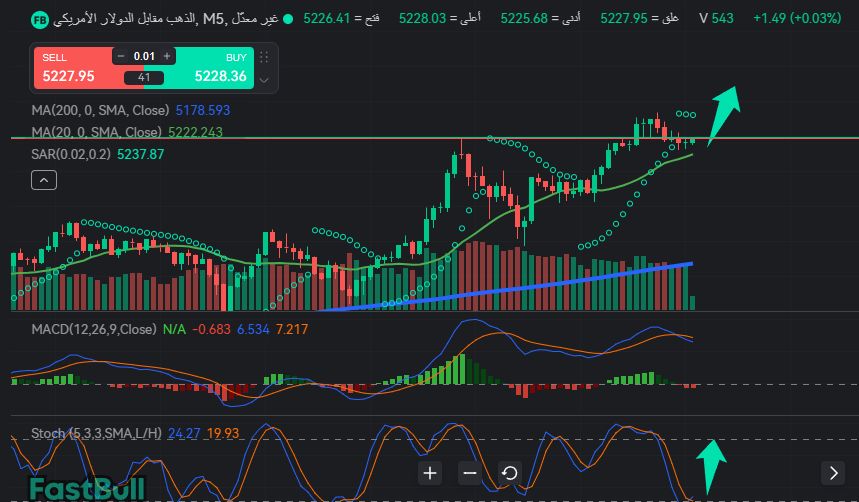859x502 pixels.
Task: Click the green market status dot
Action: [x=289, y=19]
